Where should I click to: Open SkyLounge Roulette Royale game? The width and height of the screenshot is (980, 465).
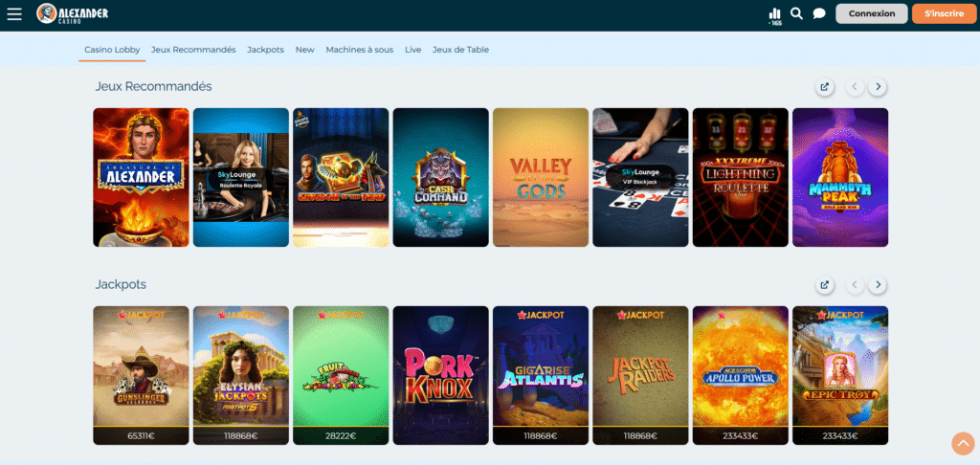pos(240,178)
